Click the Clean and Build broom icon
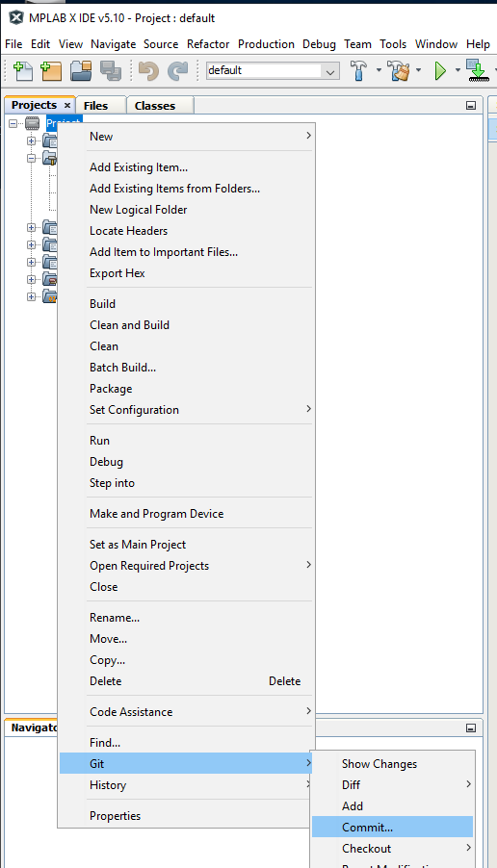 pos(399,71)
